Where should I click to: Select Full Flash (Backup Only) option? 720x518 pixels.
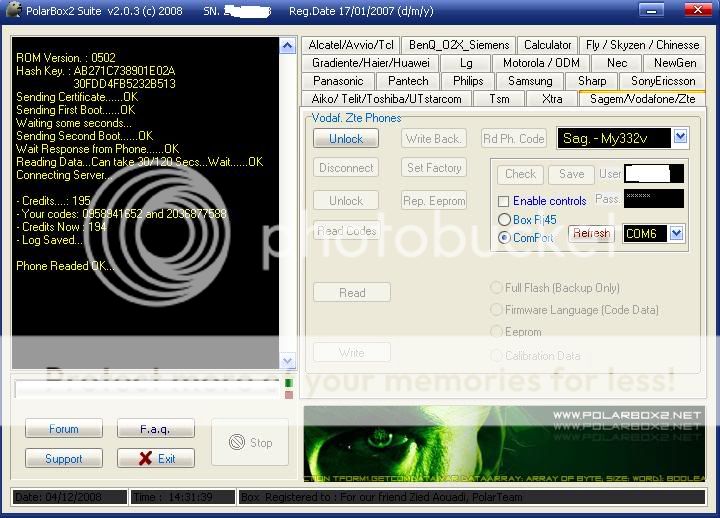pos(496,288)
